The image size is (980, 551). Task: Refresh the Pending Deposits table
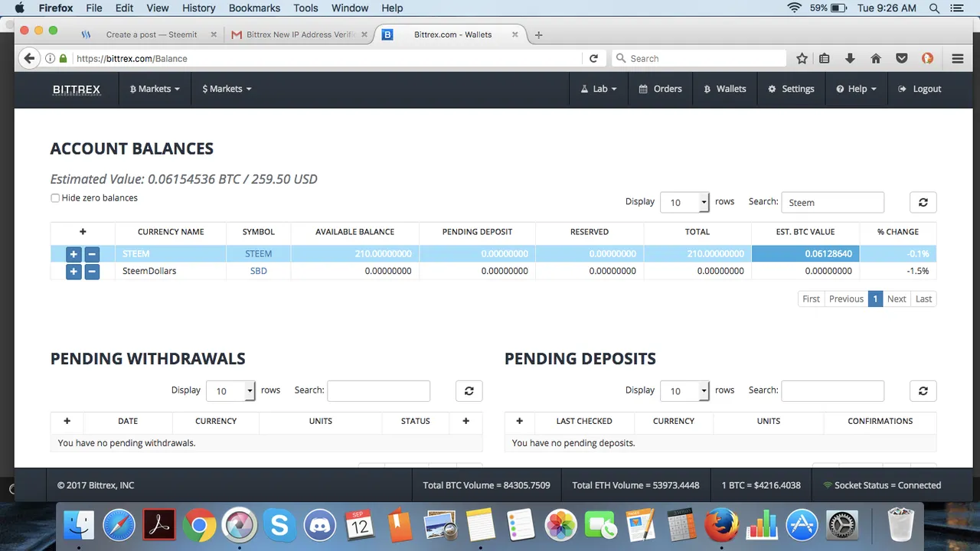[x=923, y=390]
